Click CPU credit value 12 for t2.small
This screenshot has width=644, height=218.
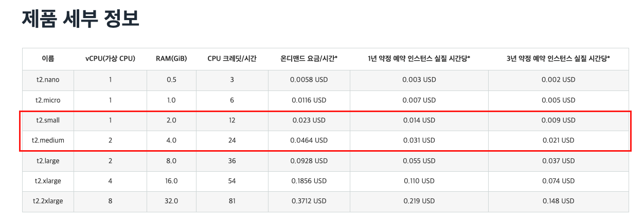[232, 120]
